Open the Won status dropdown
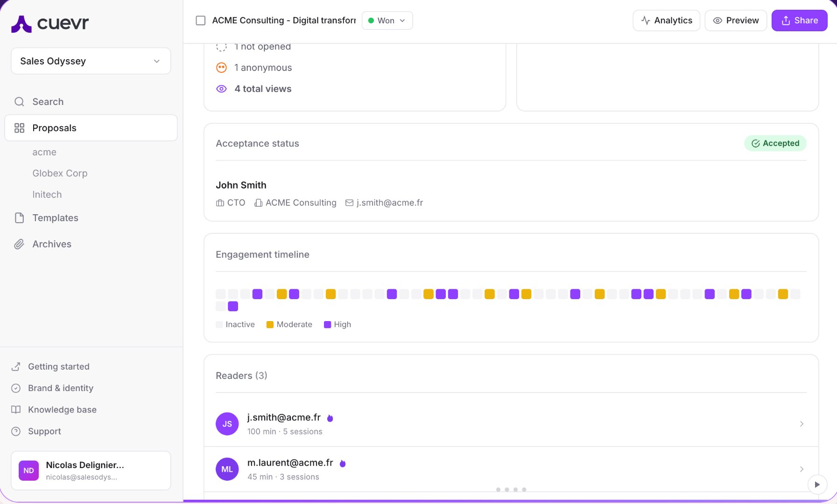837x504 pixels. 387,21
